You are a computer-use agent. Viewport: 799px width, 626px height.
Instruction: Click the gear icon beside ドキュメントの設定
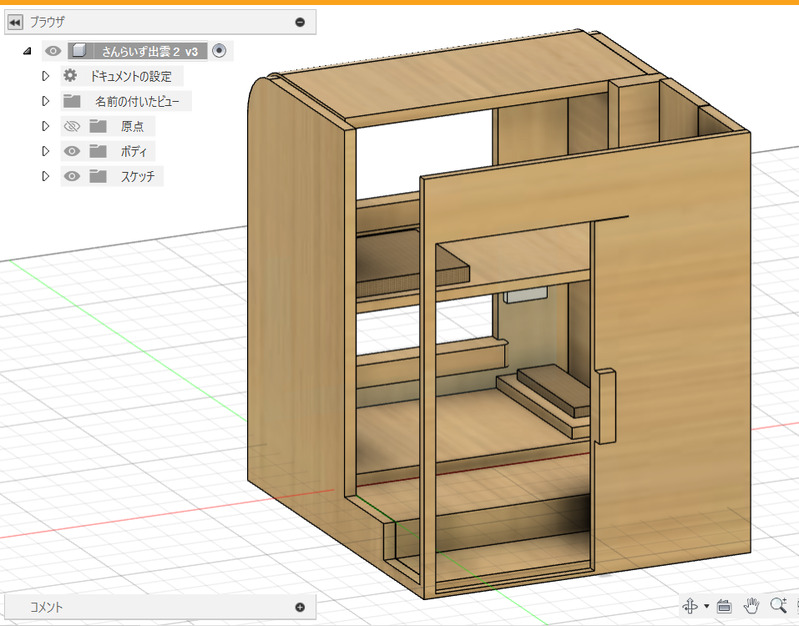[x=70, y=76]
